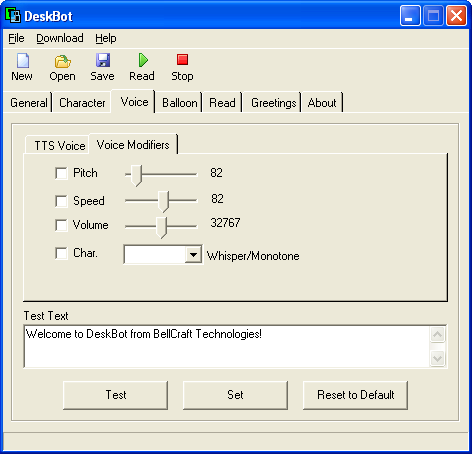Enable the Pitch checkbox

pyautogui.click(x=61, y=173)
